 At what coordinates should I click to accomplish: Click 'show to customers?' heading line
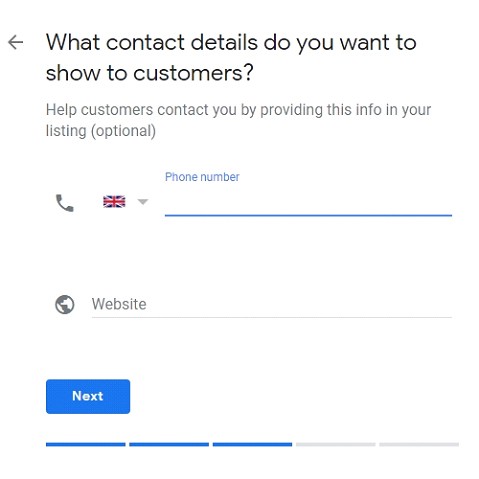click(x=150, y=72)
